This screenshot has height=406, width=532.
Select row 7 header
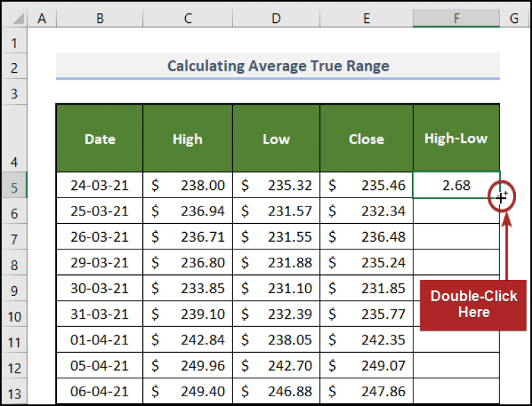(15, 236)
